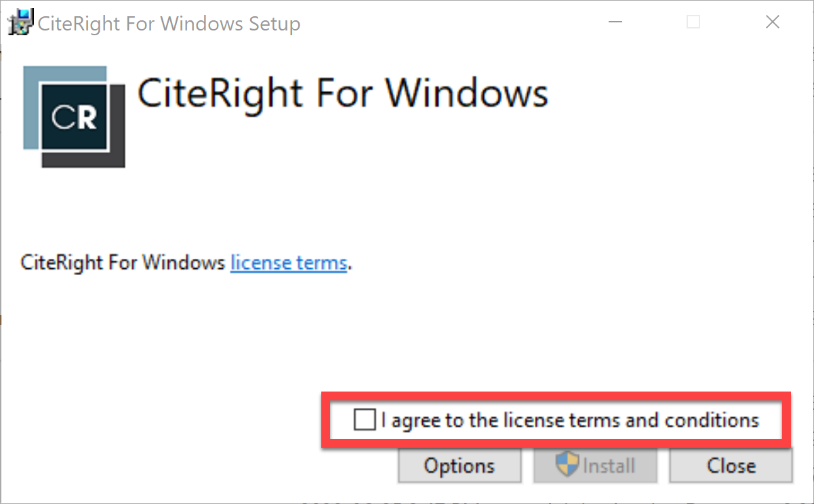Click the greyed-out maximize window icon

click(693, 22)
